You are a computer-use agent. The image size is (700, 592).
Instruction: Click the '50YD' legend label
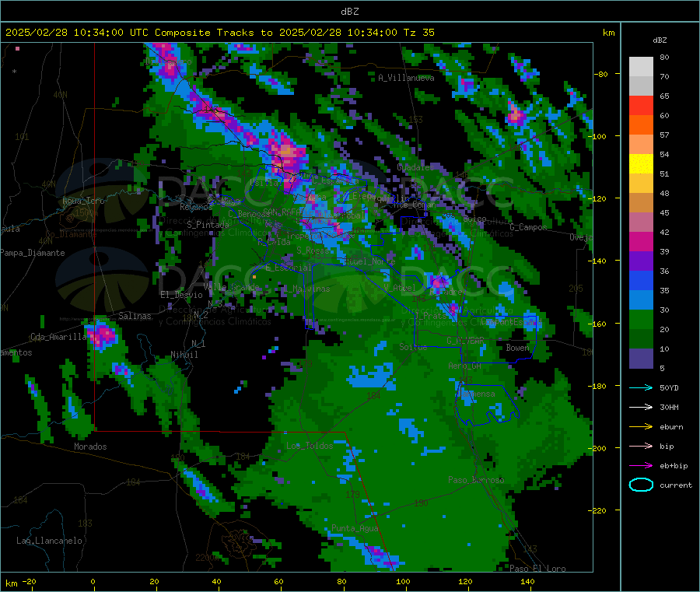coord(669,387)
